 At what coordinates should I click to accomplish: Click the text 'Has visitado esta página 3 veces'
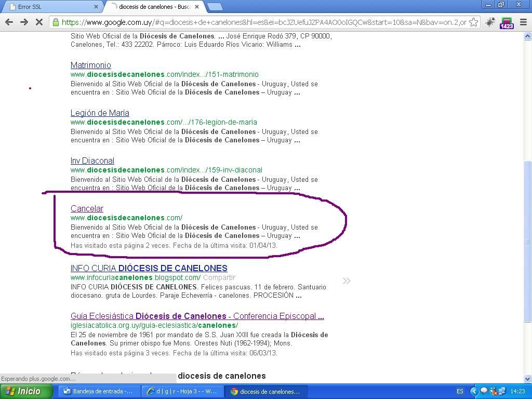coord(120,353)
